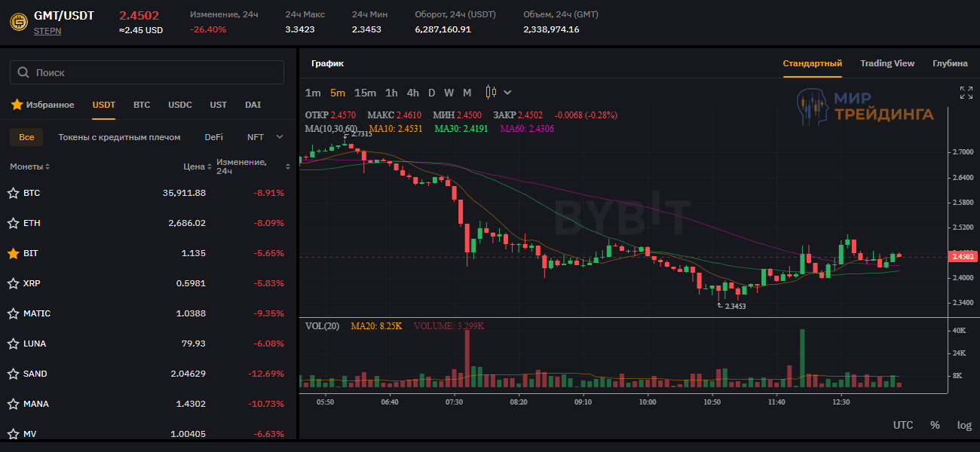Screen dimensions: 980x452
Task: Click the Favorites star tab icon
Action: click(17, 105)
